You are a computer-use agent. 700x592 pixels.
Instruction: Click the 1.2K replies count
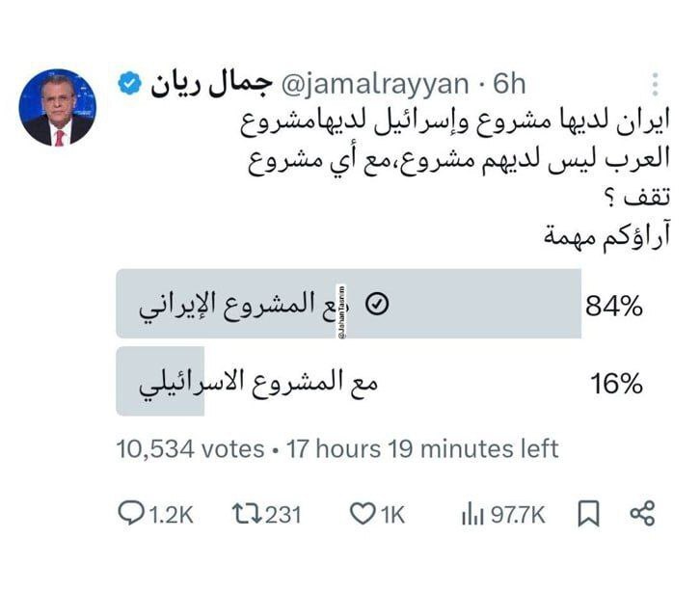pyautogui.click(x=171, y=515)
